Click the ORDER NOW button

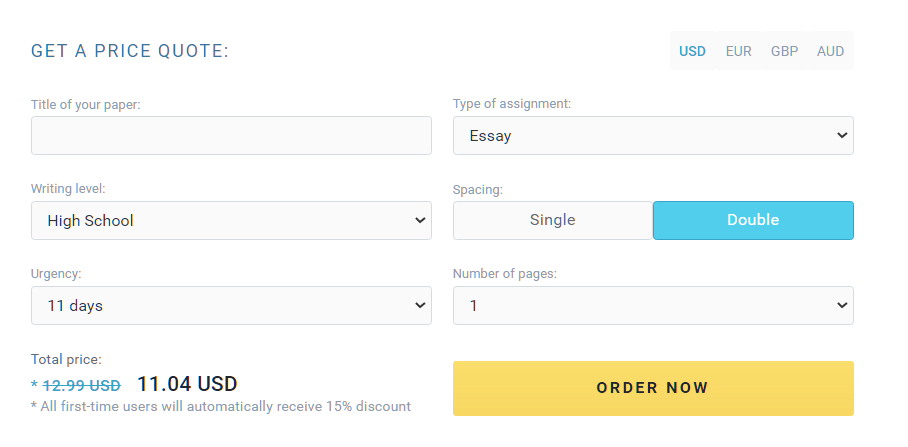click(653, 388)
